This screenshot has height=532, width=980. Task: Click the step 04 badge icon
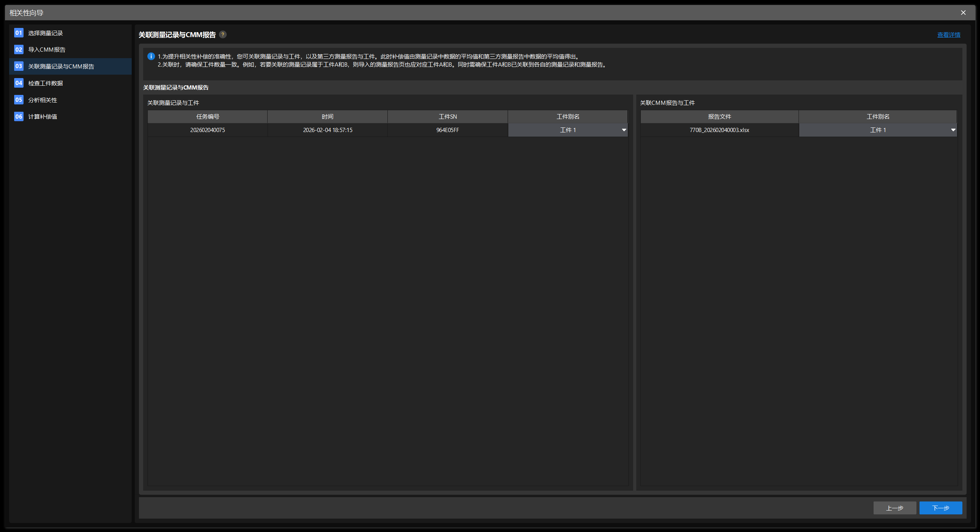pyautogui.click(x=18, y=83)
